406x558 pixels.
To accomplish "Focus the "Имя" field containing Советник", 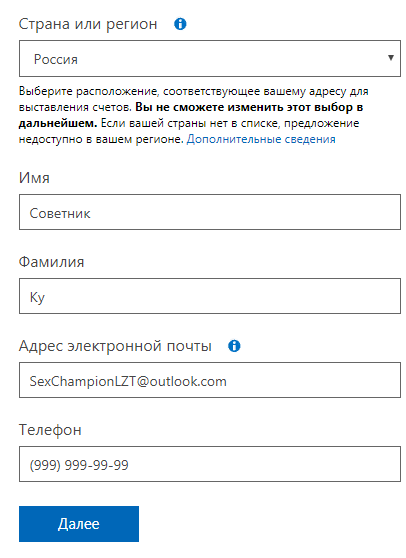I will tap(210, 212).
